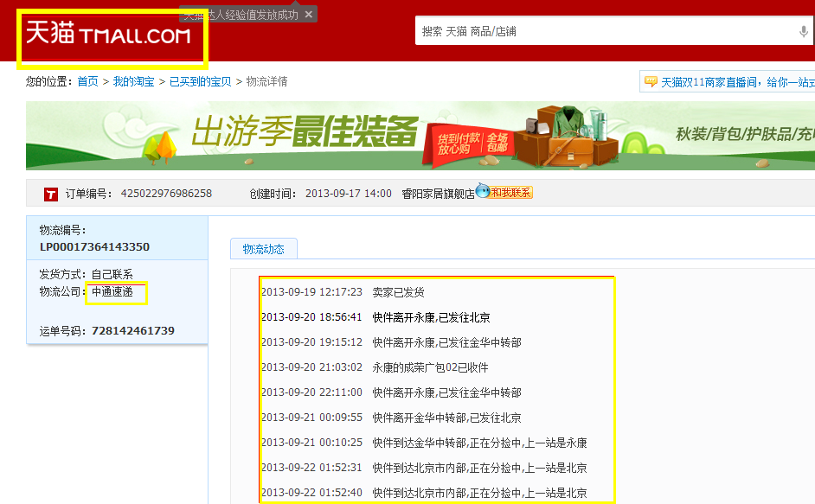Image resolution: width=815 pixels, height=504 pixels.
Task: Click the 卖家已发货 tracking entry
Action: coord(398,292)
